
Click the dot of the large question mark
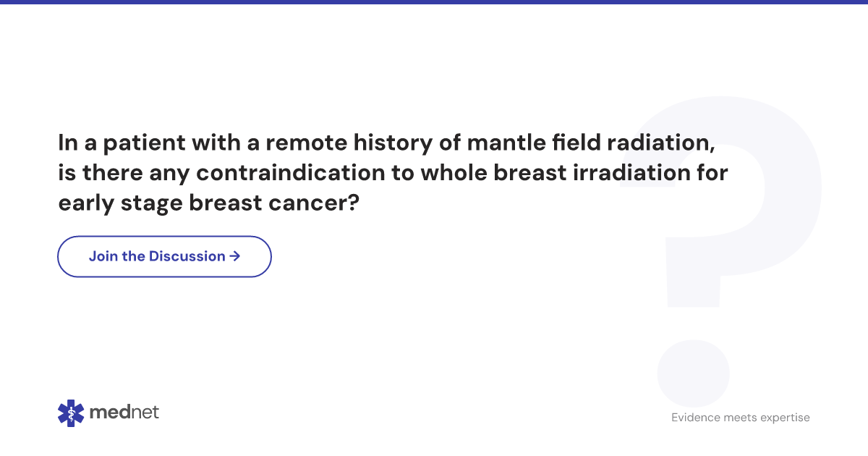click(693, 373)
